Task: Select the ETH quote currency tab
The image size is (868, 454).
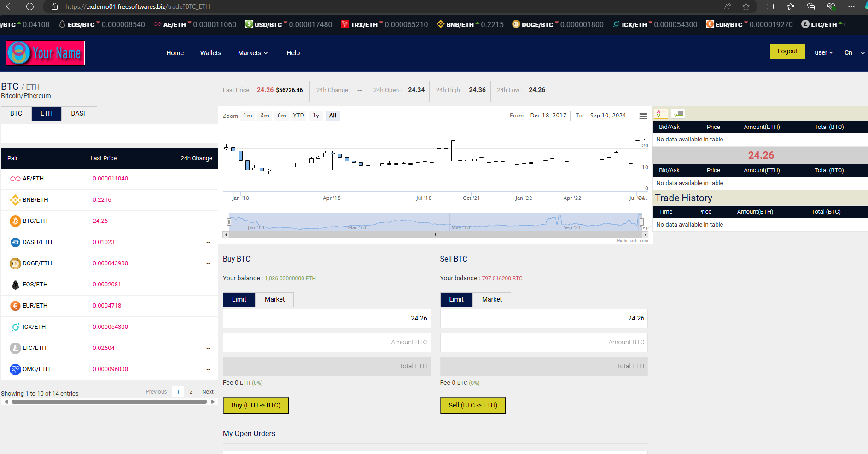Action: (x=46, y=113)
